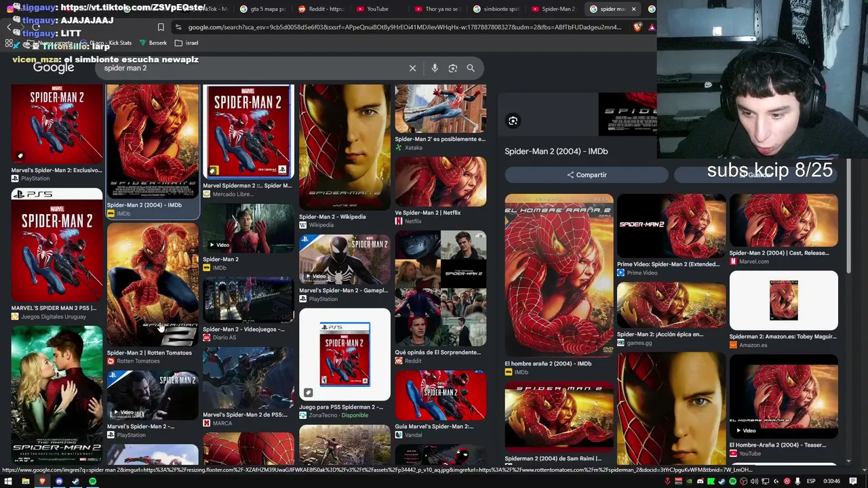Start a voice search with the microphone icon
868x488 pixels.
tap(435, 68)
